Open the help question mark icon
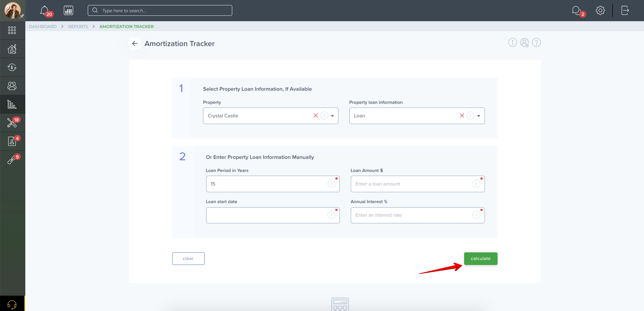Screen dimensions: 644x311 click(x=536, y=43)
